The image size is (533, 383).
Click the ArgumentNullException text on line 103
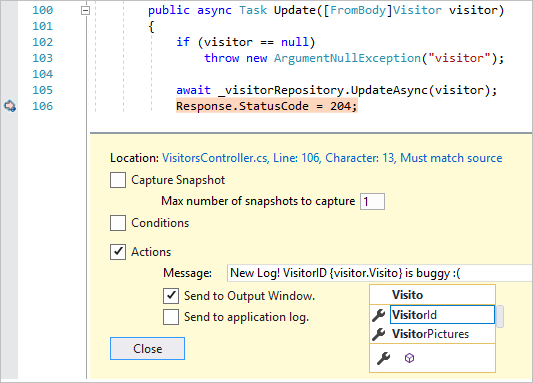click(347, 58)
